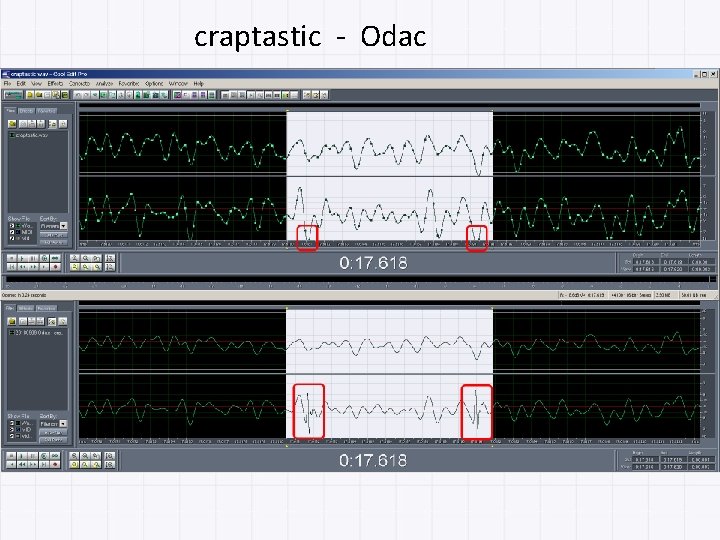
Task: Open the File menu
Action: point(7,84)
